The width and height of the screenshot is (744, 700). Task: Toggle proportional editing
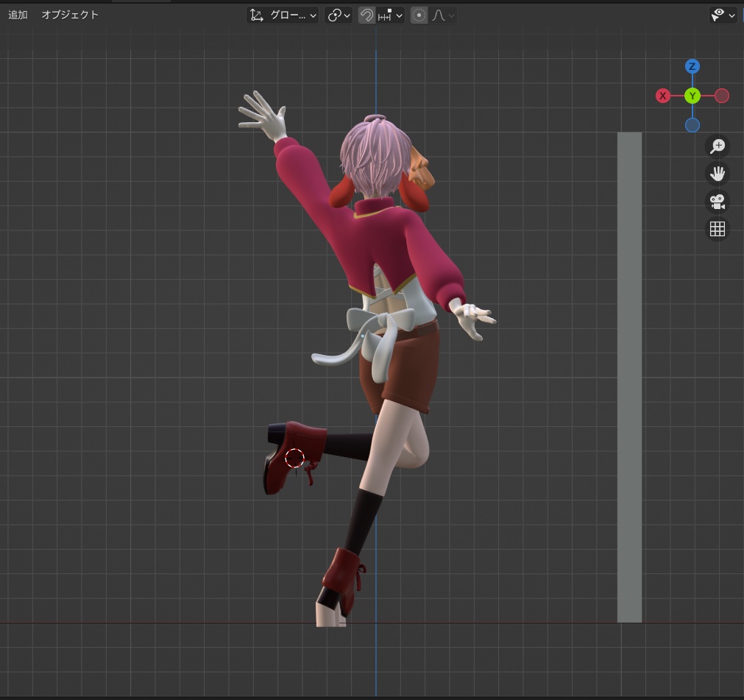tap(419, 15)
